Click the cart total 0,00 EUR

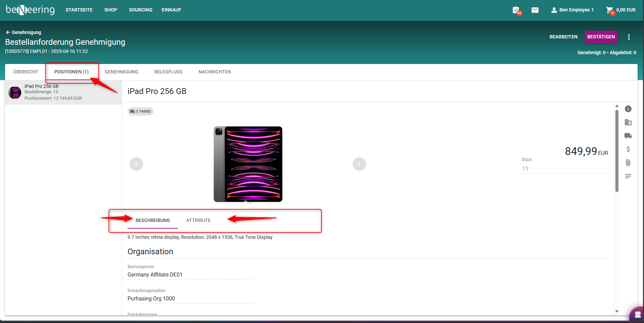(x=626, y=10)
